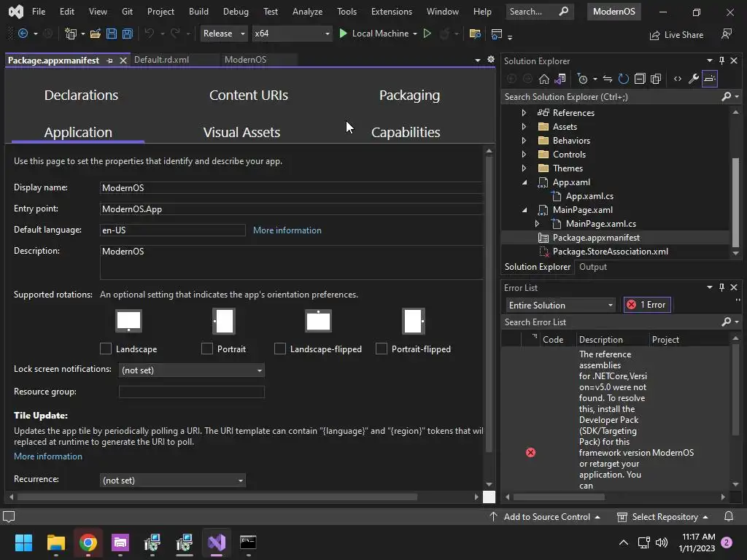Check the Landscape-flipped checkbox
Image resolution: width=747 pixels, height=560 pixels.
tap(280, 349)
